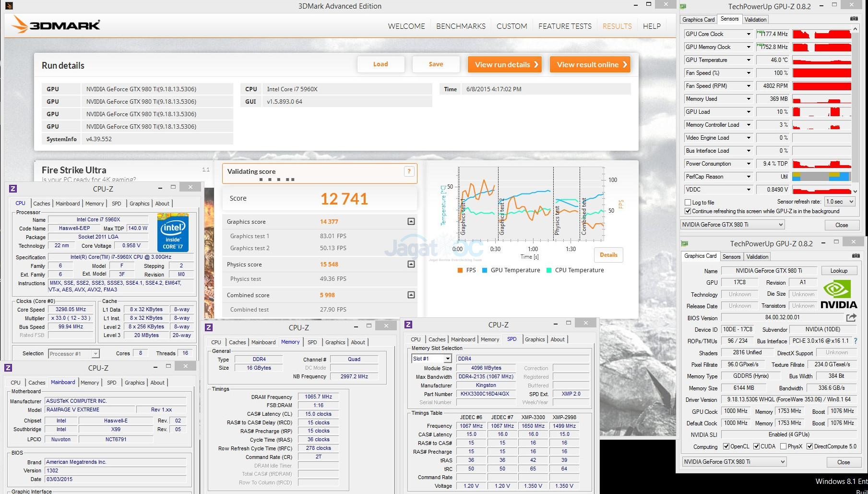The image size is (868, 494).
Task: Toggle the Combined score expand icon
Action: 411,295
